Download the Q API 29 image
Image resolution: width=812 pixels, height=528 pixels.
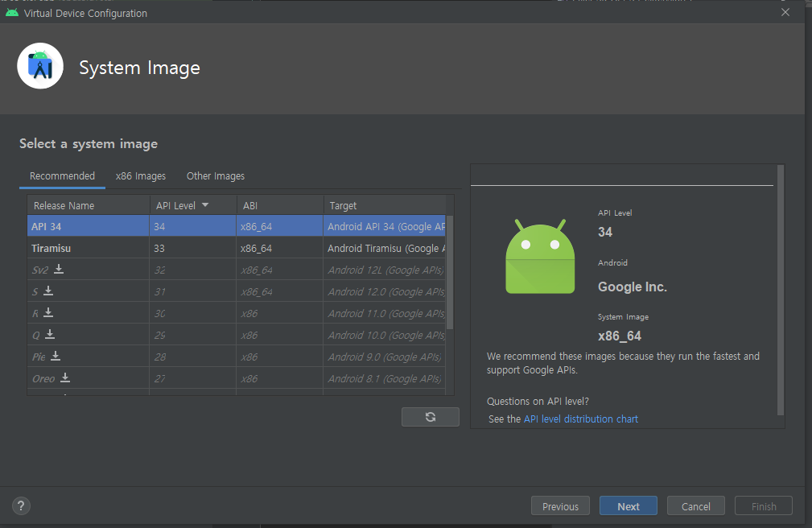[x=50, y=334]
